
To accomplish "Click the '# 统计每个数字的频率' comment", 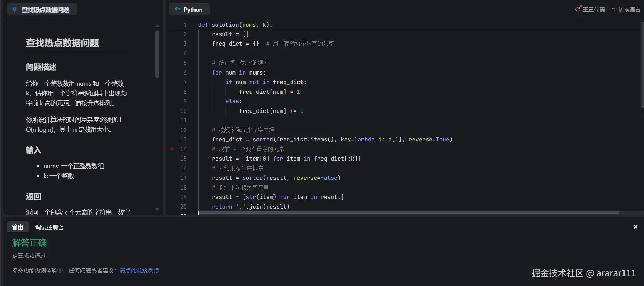I will [240, 63].
